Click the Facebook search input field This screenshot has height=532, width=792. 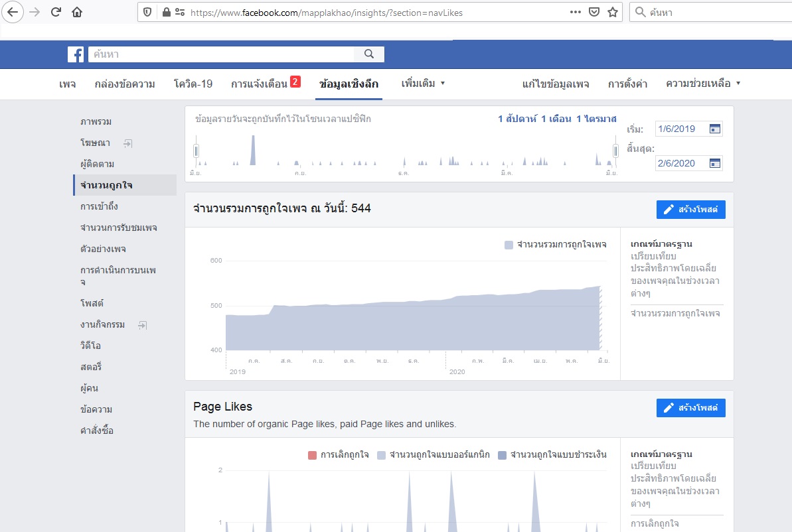coord(221,54)
